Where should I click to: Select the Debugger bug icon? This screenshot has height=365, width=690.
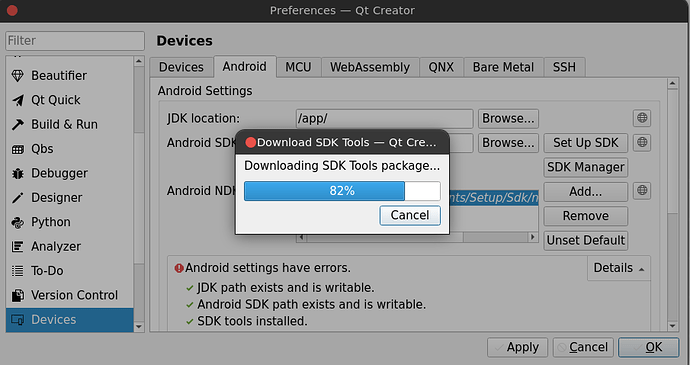[x=18, y=173]
